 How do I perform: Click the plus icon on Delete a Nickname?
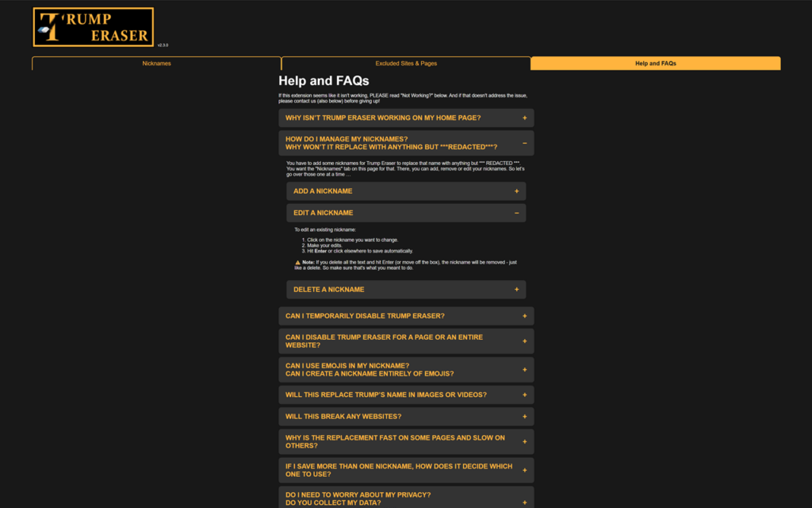(516, 290)
